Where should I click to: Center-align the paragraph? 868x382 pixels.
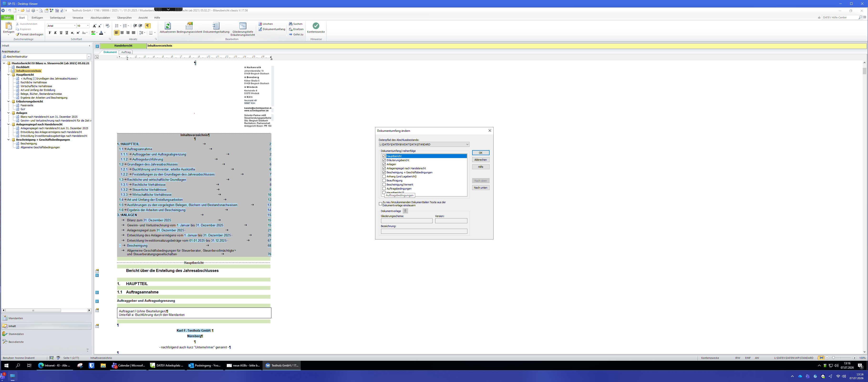point(122,33)
